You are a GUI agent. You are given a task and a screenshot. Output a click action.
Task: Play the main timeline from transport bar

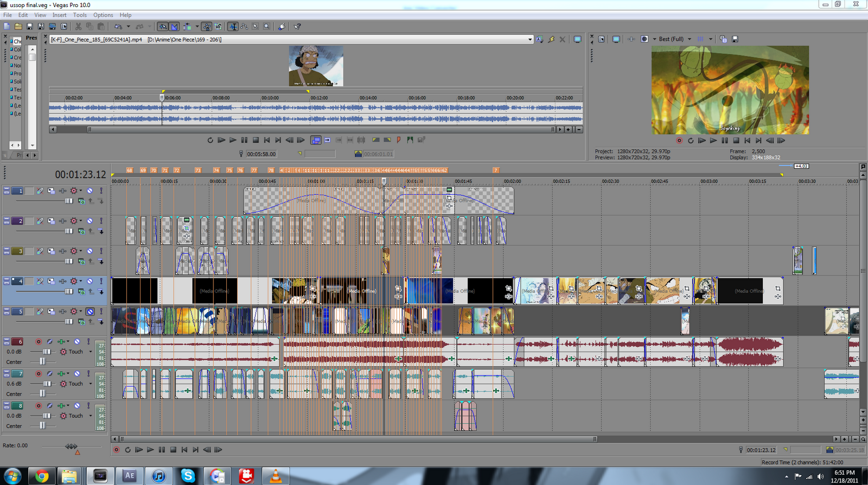(x=150, y=450)
